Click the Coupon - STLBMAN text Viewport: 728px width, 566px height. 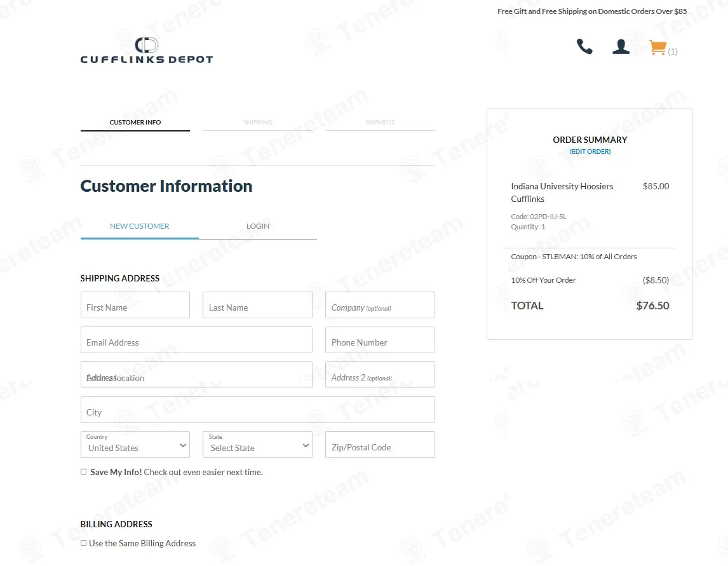574,256
